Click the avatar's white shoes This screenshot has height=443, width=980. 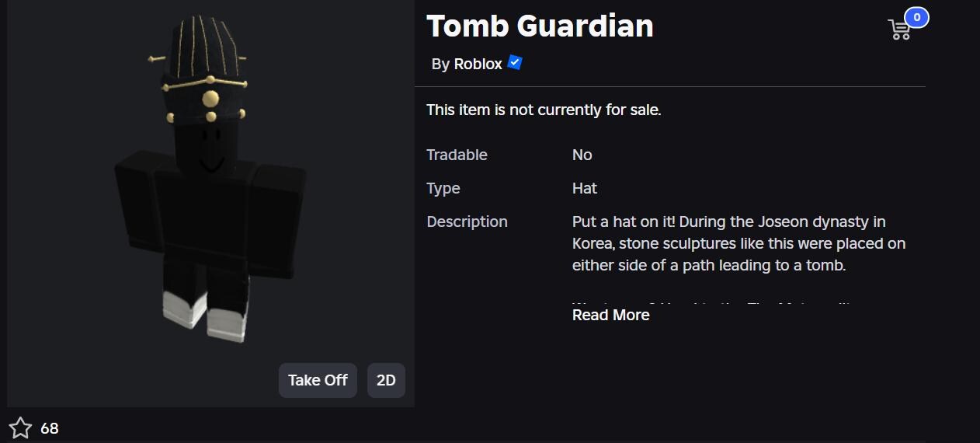(205, 314)
